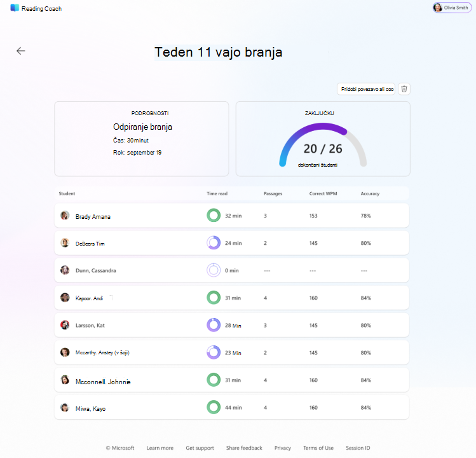Open the Reading Coach logo
476x458 pixels.
pyautogui.click(x=15, y=8)
